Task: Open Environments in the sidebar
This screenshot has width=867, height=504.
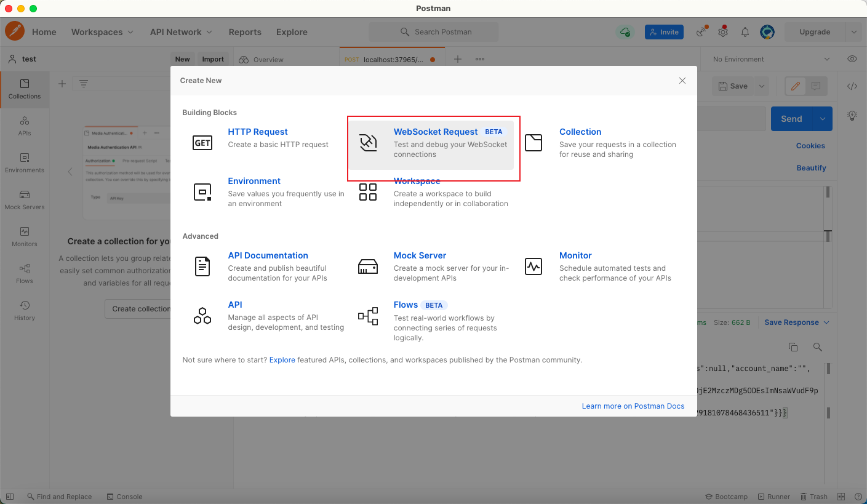Action: click(x=25, y=163)
